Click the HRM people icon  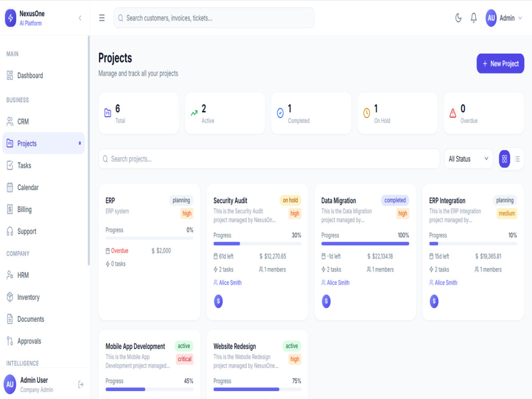(x=10, y=275)
